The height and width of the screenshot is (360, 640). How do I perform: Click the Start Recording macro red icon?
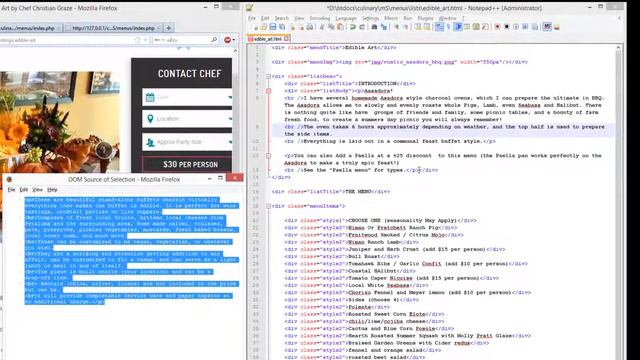point(498,27)
